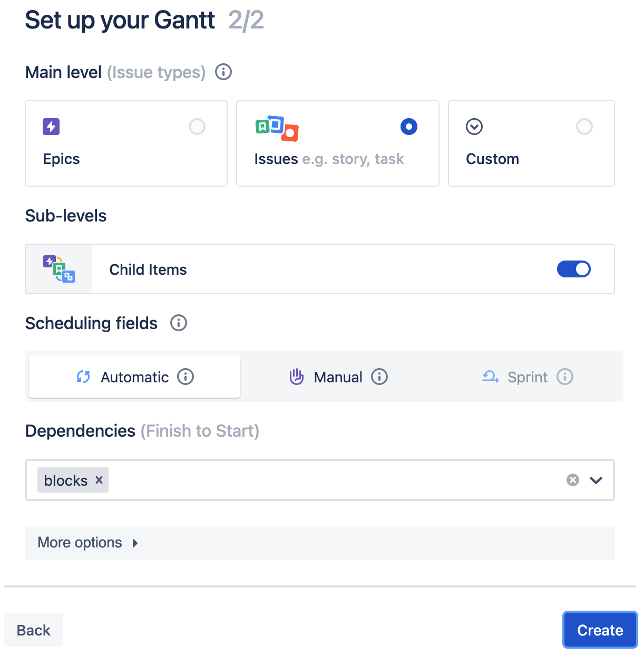
Task: Remove the blocks dependency tag
Action: (x=99, y=480)
